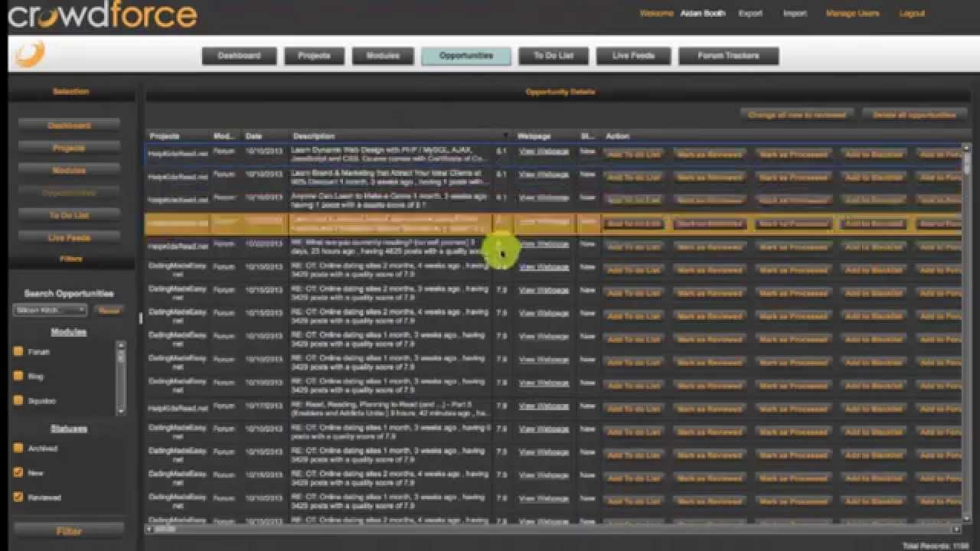The width and height of the screenshot is (980, 551).
Task: Click the crowdforce logo
Action: [103, 15]
